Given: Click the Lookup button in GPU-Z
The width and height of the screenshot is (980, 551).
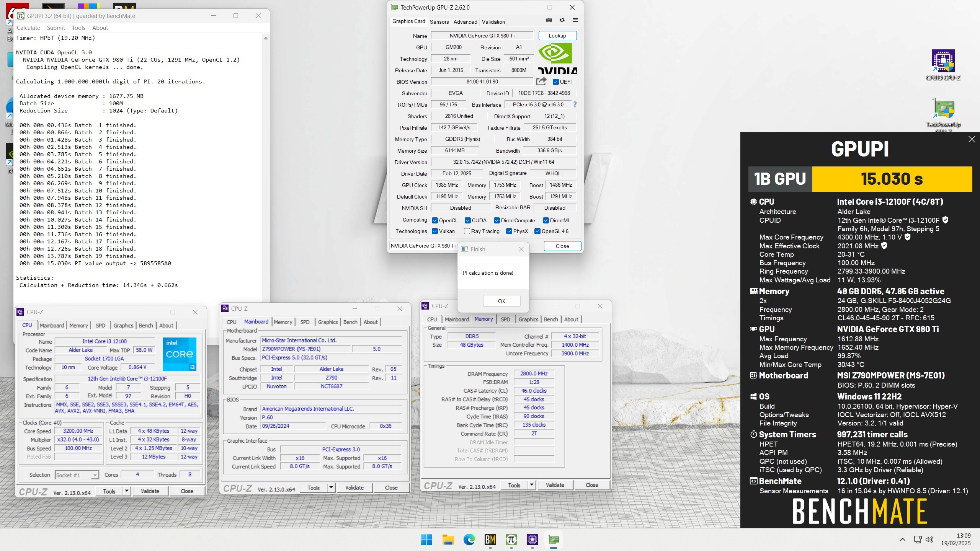Looking at the screenshot, I should 557,36.
